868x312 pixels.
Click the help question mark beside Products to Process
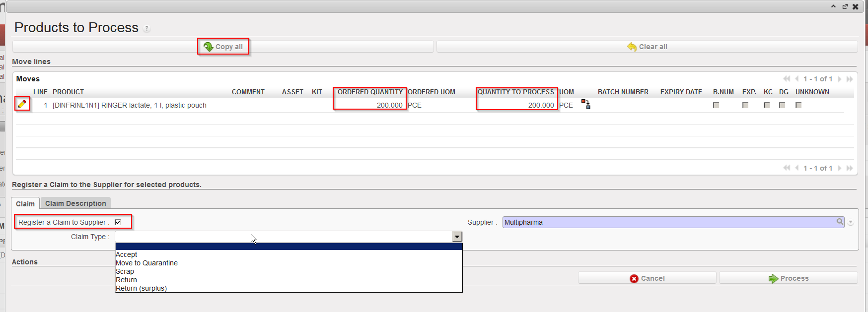[146, 29]
